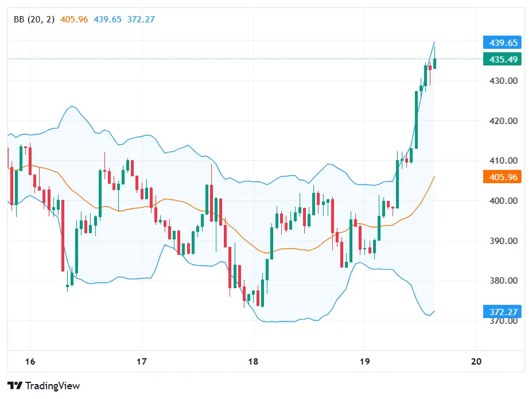Image resolution: width=532 pixels, height=399 pixels.
Task: Click the 439.65 value in the legend
Action: 107,20
